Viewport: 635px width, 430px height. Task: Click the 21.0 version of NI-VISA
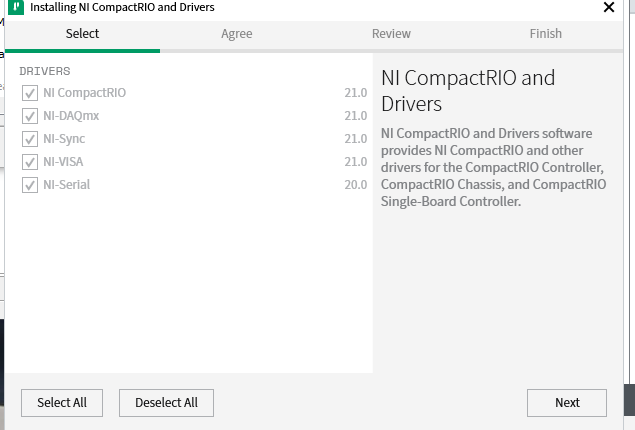356,162
